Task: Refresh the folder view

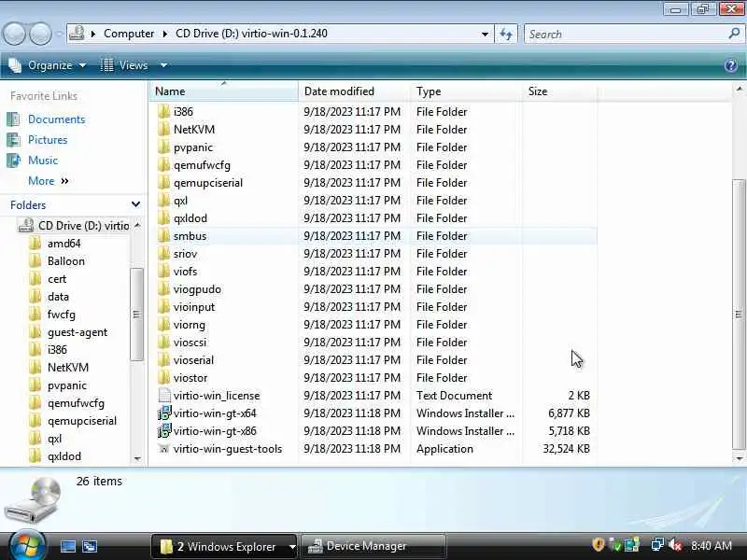Action: tap(506, 34)
